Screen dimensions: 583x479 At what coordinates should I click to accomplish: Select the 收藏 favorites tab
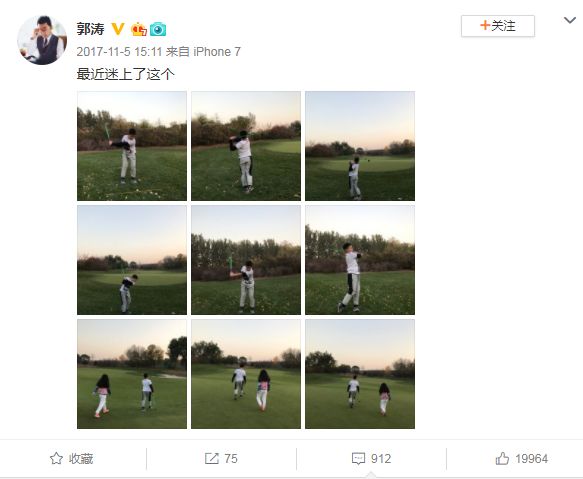tap(71, 459)
